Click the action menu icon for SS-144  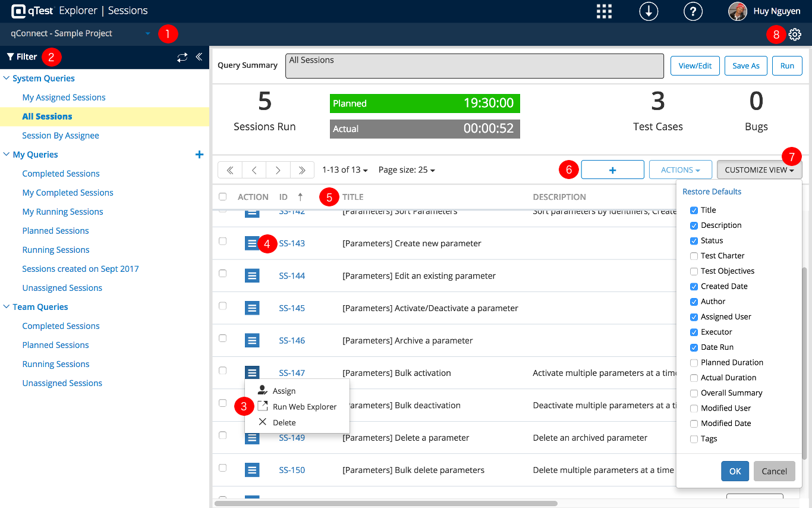[x=252, y=276]
